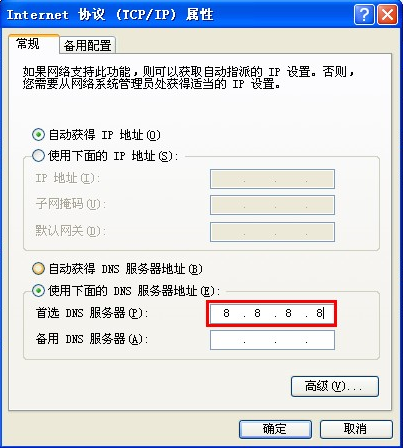Viewport: 403px width, 448px height.
Task: Click the greyed-out IP 地址 input box
Action: [x=272, y=179]
